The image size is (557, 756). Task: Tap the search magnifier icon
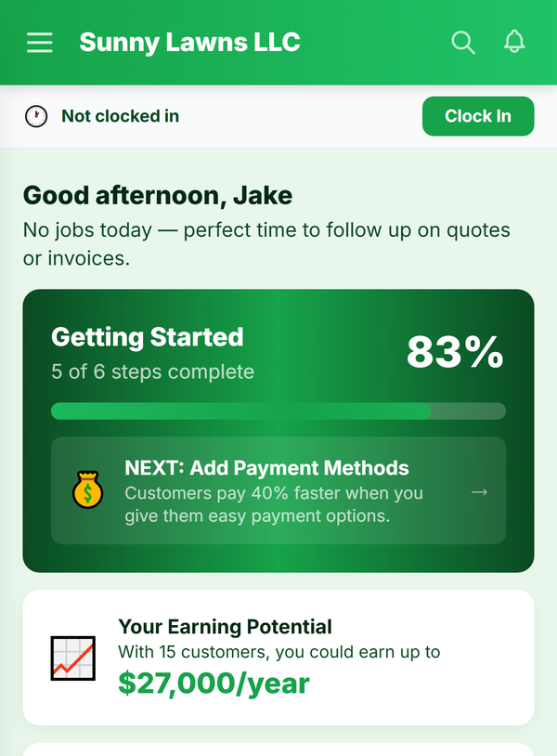pyautogui.click(x=462, y=43)
